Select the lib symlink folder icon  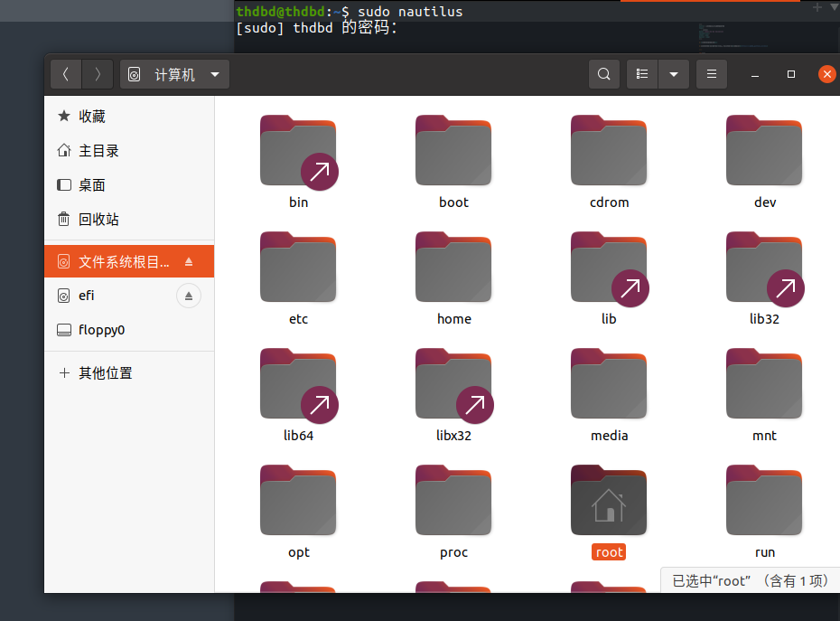pos(610,268)
